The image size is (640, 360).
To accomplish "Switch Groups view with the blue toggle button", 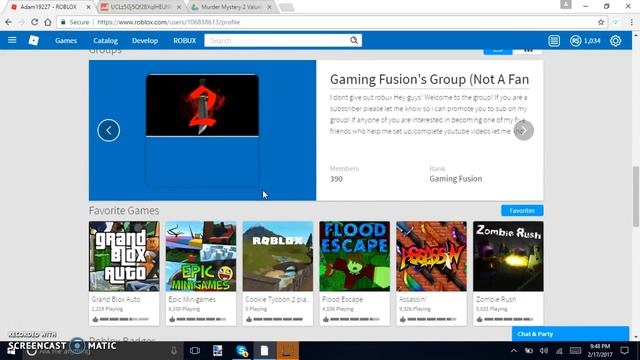I will [x=498, y=51].
